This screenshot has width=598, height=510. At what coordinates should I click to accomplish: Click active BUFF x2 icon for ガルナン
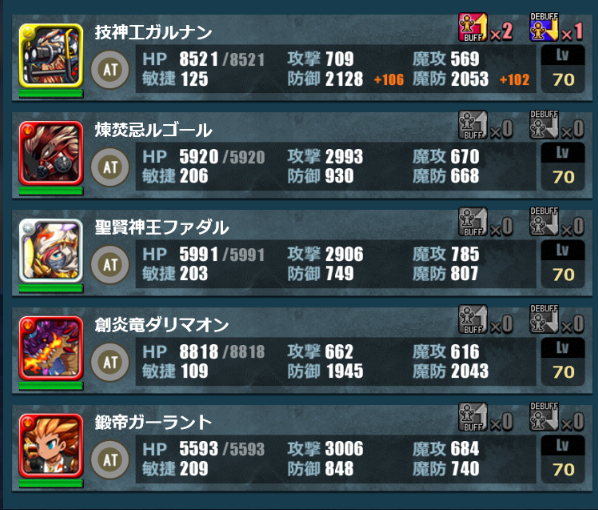pyautogui.click(x=473, y=27)
